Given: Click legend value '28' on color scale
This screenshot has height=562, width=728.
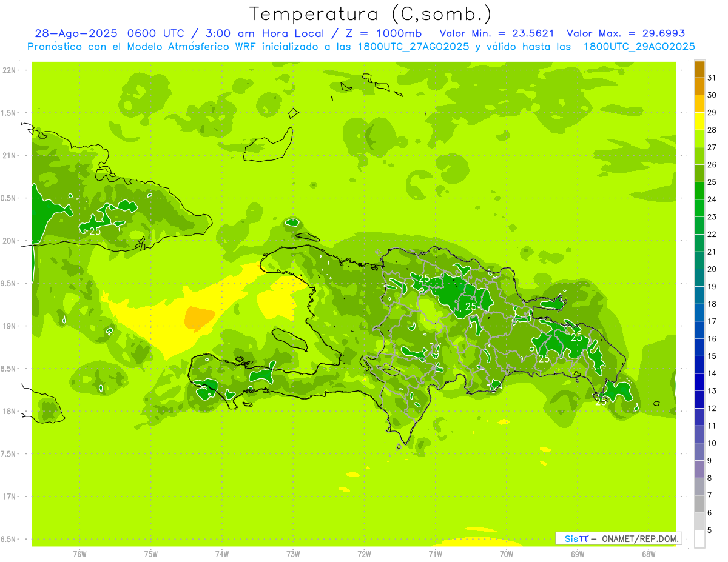Looking at the screenshot, I should point(712,130).
